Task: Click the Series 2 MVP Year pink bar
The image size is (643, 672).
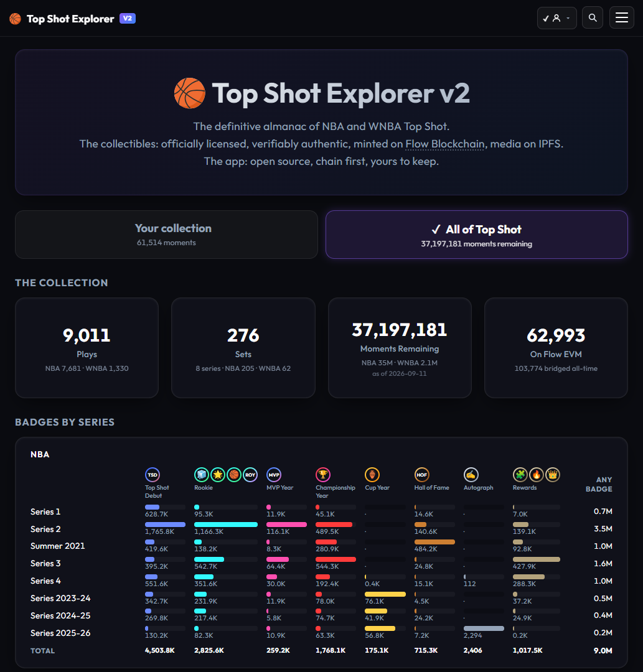Action: click(x=287, y=525)
